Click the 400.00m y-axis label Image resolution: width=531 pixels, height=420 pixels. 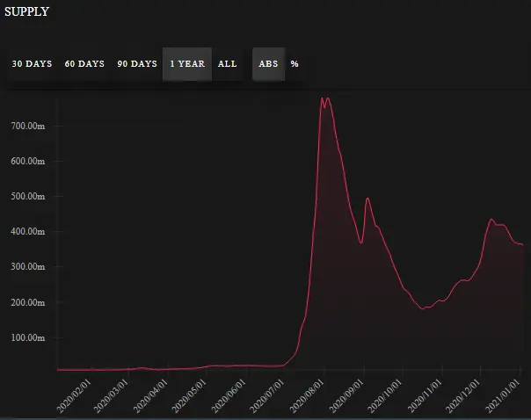(28, 231)
